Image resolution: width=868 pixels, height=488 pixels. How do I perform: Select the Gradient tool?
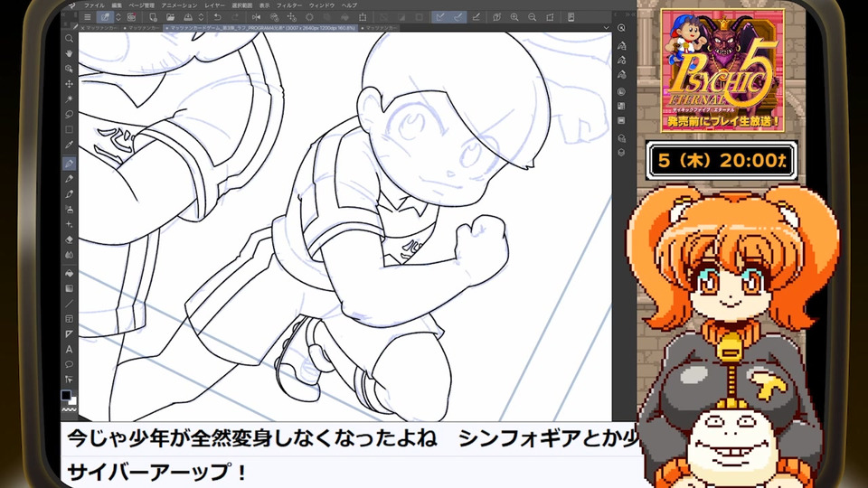70,288
